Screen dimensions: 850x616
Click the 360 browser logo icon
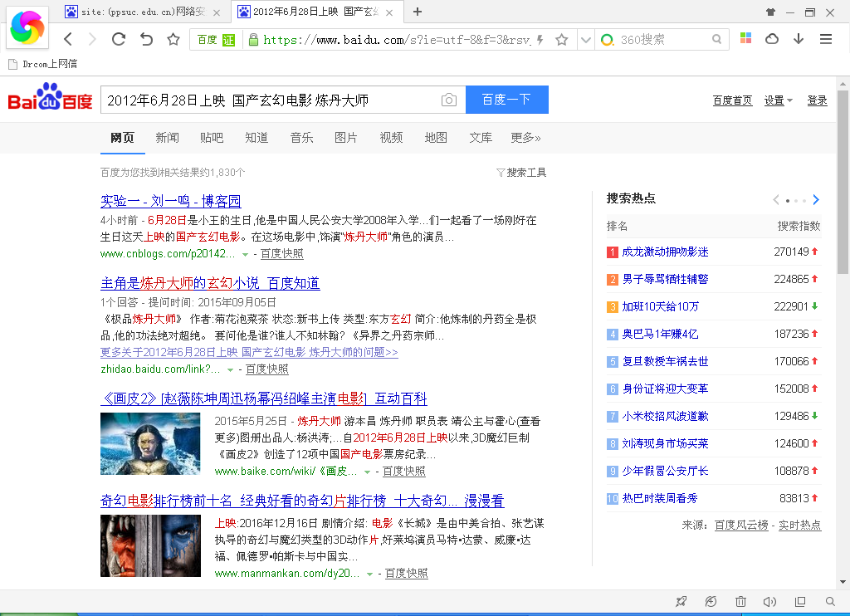click(x=27, y=27)
